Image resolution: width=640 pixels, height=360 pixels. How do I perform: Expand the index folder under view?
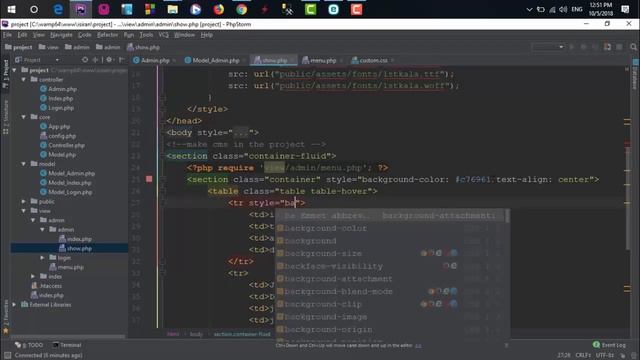point(33,277)
